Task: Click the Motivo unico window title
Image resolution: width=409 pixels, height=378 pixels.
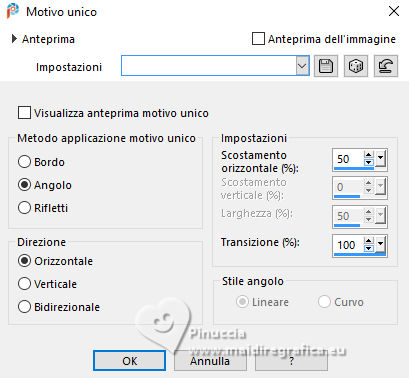Action: 62,12
